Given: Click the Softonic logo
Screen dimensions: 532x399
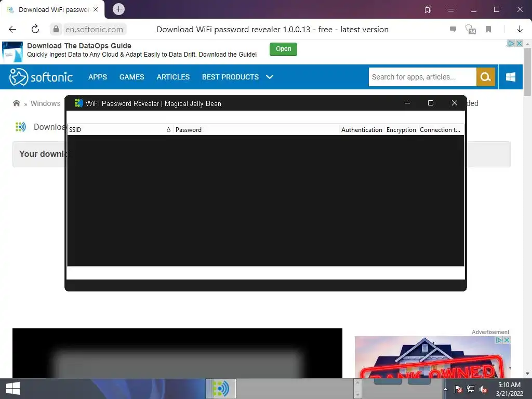Looking at the screenshot, I should pyautogui.click(x=41, y=77).
